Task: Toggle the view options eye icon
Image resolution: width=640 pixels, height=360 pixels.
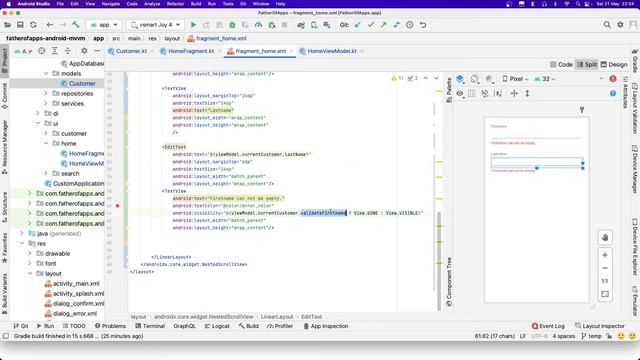Action: pos(460,93)
